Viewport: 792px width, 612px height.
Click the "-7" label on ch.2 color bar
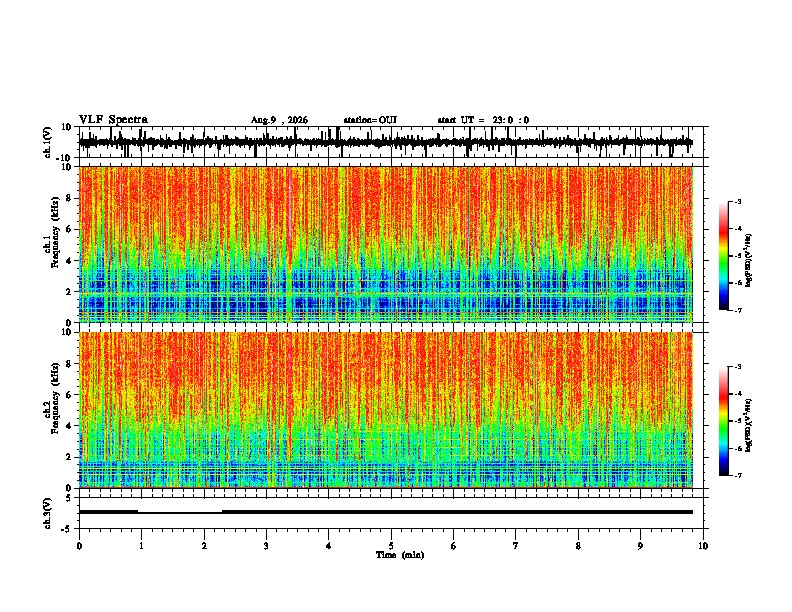coord(738,475)
